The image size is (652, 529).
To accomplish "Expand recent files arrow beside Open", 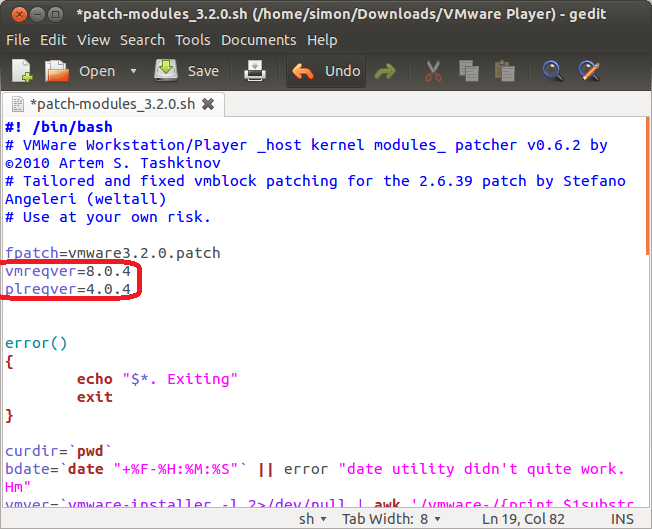I will pos(133,71).
